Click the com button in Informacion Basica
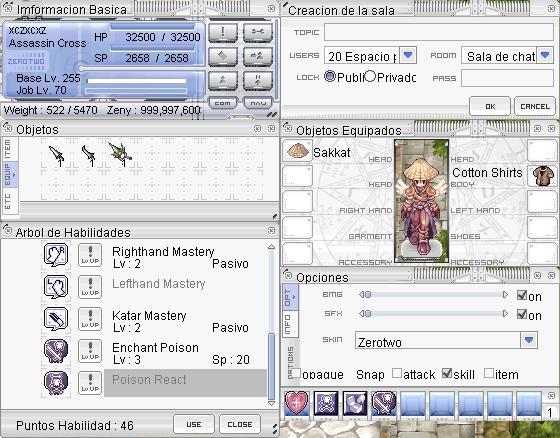This screenshot has height=438, width=560. (222, 103)
